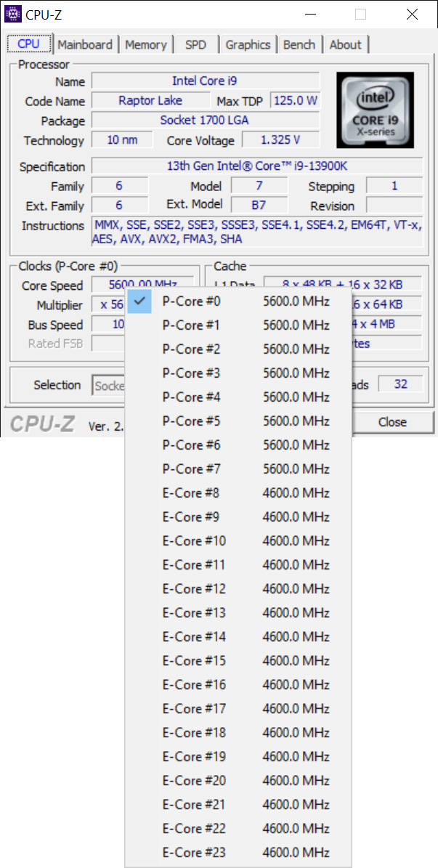
Task: Click the Instructions list text
Action: [257, 232]
